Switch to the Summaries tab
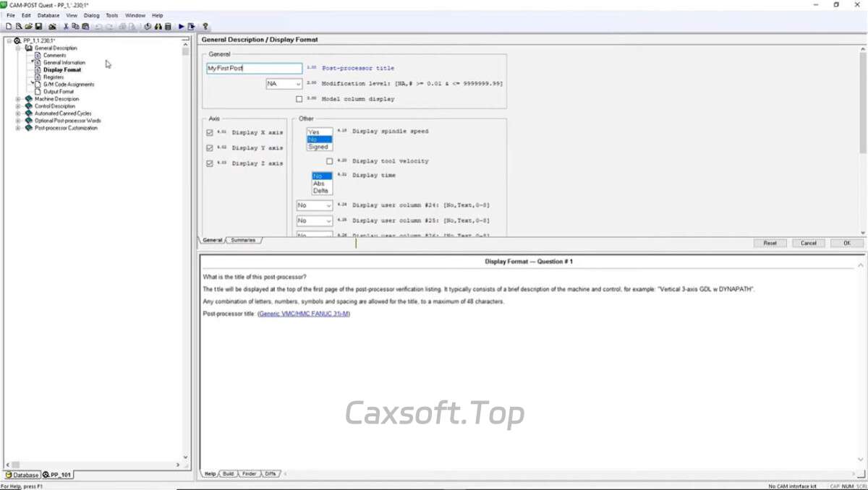Screen dimensions: 868x490 coord(243,240)
